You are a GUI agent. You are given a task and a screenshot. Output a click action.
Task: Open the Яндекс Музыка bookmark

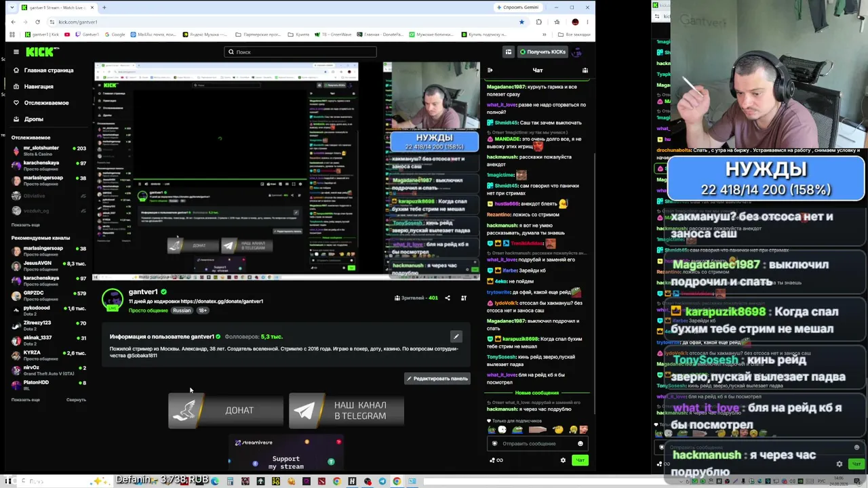[x=205, y=35]
